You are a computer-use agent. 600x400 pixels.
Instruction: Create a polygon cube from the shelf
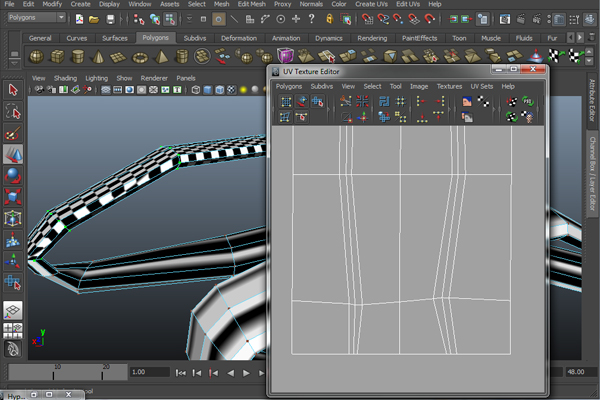57,57
